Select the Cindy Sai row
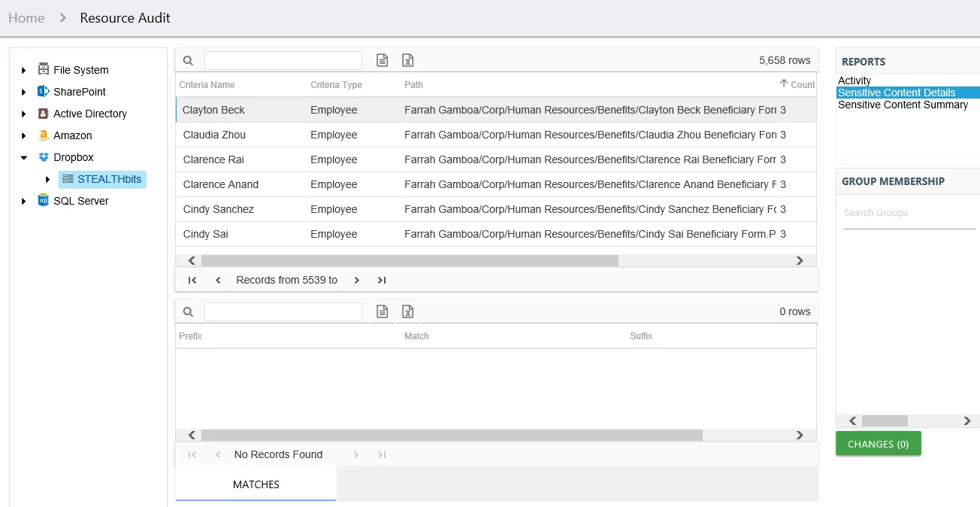This screenshot has height=507, width=980. coord(496,234)
